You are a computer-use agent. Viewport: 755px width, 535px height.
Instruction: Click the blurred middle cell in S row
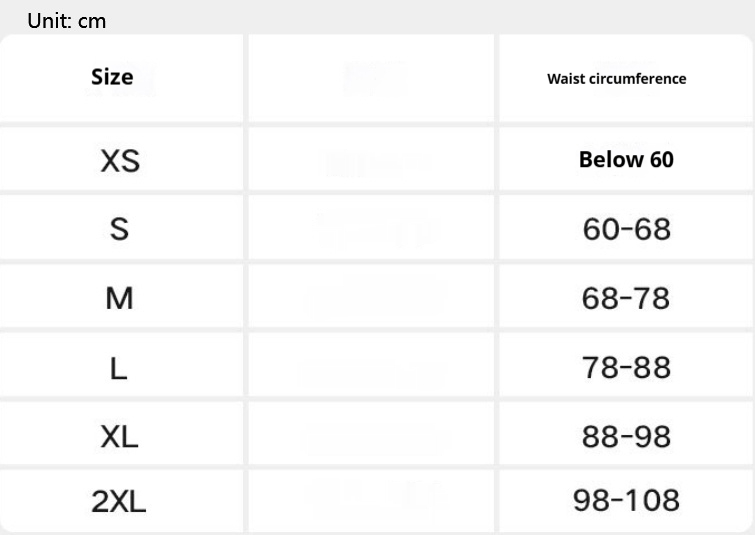[x=372, y=229]
